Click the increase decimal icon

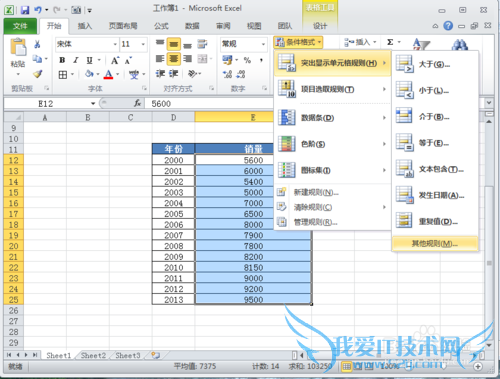(227, 74)
